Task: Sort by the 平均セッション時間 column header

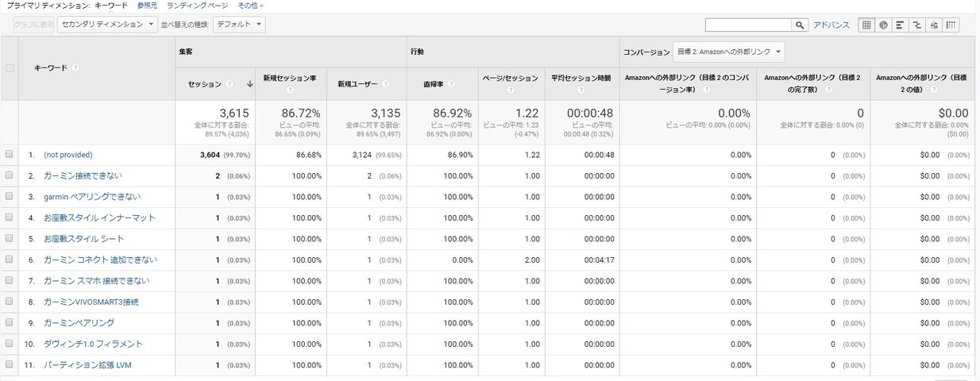Action: 582,79
